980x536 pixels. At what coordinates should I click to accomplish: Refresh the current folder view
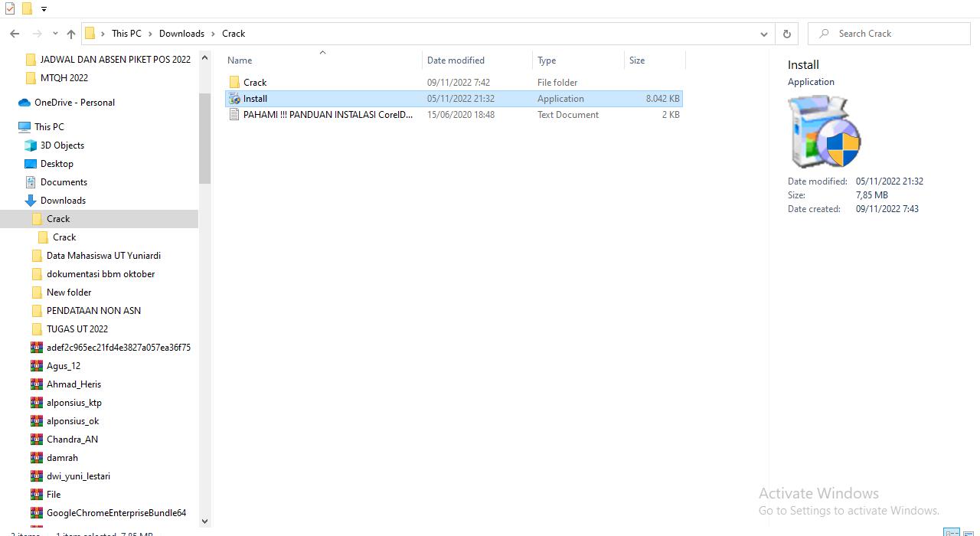786,34
